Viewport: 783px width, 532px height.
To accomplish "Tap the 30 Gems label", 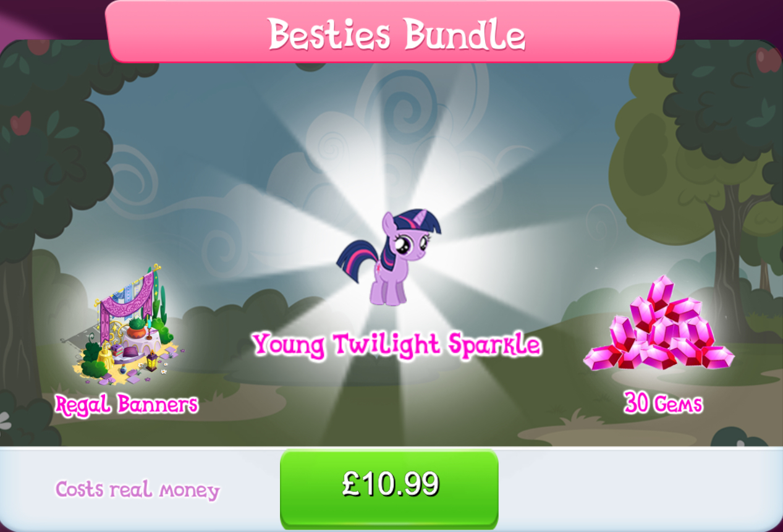I will coord(662,403).
